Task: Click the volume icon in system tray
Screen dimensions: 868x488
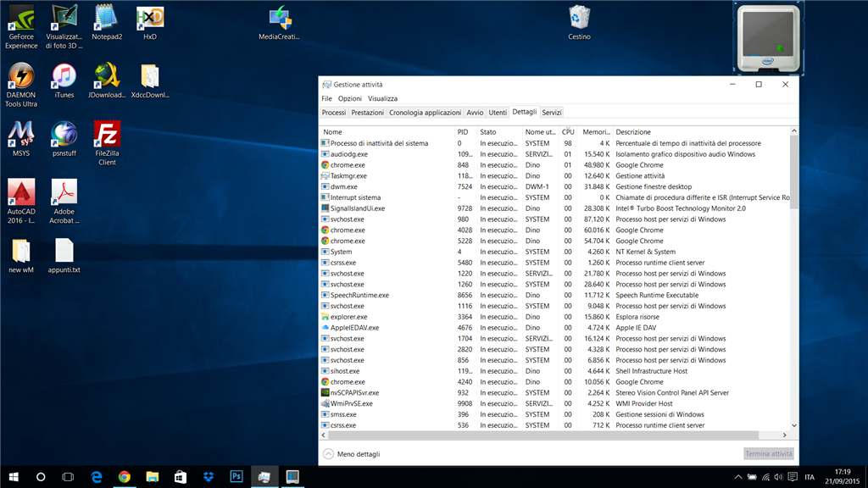Action: click(779, 477)
